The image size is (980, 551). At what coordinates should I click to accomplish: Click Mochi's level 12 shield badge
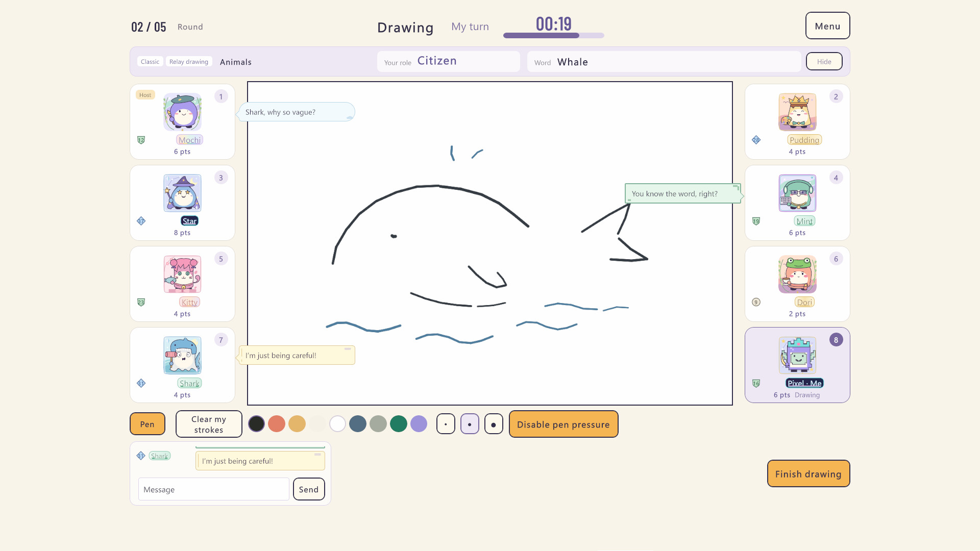pos(141,140)
